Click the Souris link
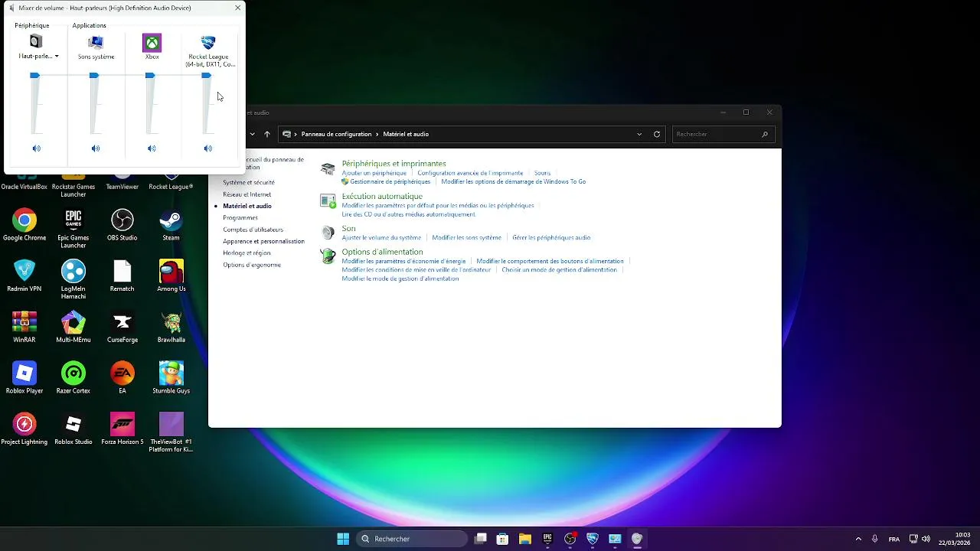This screenshot has height=551, width=980. tap(542, 173)
